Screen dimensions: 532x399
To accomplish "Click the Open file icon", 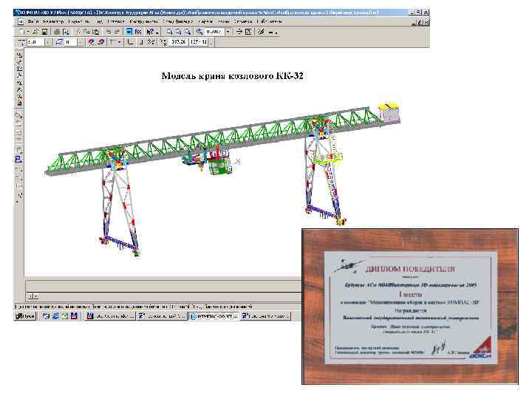I will tap(35, 32).
